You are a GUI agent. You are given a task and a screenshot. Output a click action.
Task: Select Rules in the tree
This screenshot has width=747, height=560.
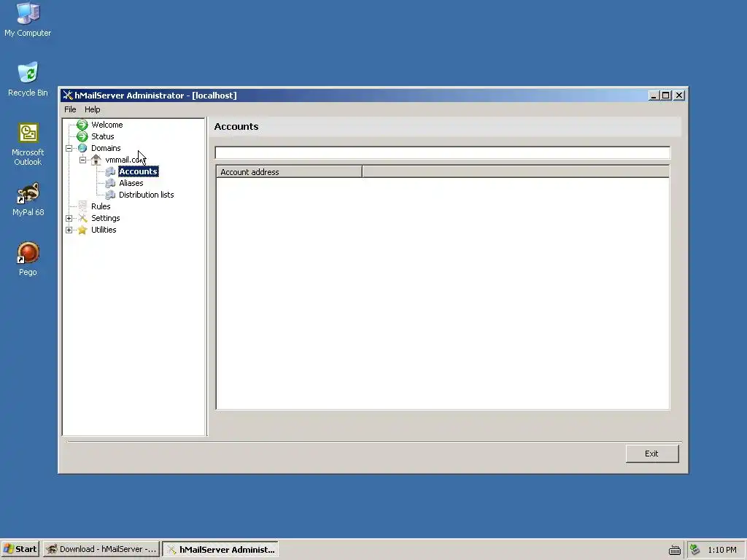101,206
